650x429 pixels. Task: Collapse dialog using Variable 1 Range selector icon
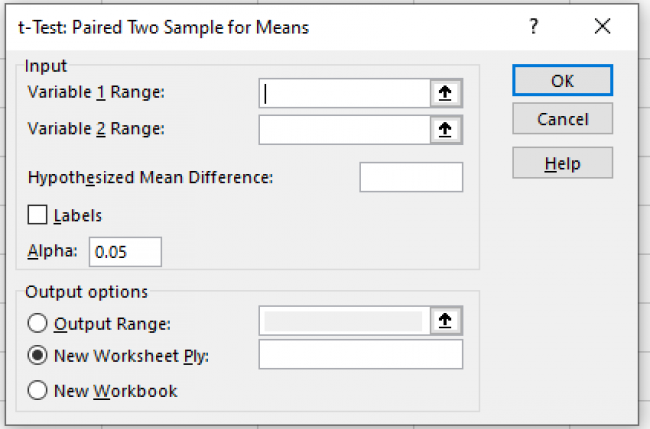click(443, 93)
